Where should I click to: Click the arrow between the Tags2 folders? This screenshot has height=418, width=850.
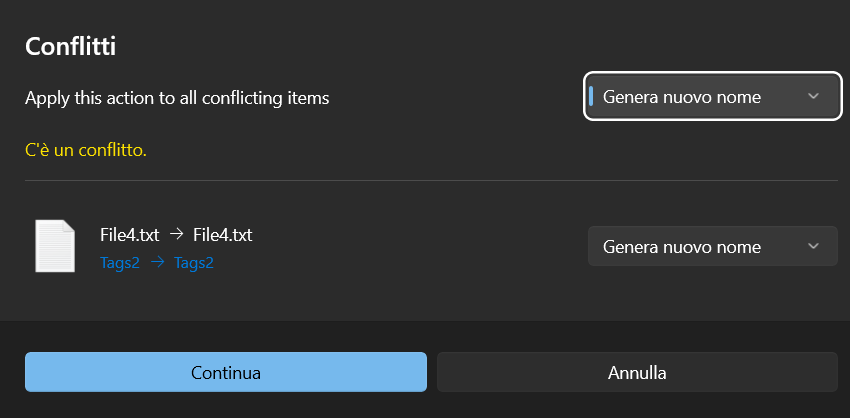(157, 264)
